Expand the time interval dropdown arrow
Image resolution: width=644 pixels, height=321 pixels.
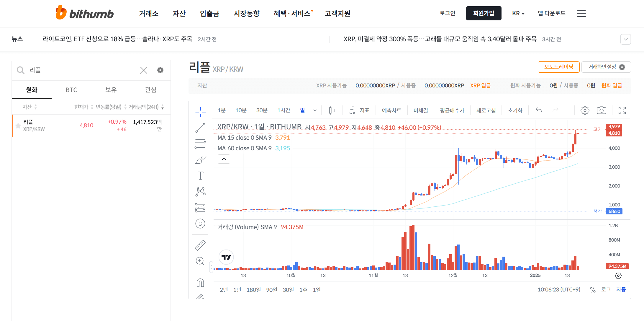click(x=315, y=110)
